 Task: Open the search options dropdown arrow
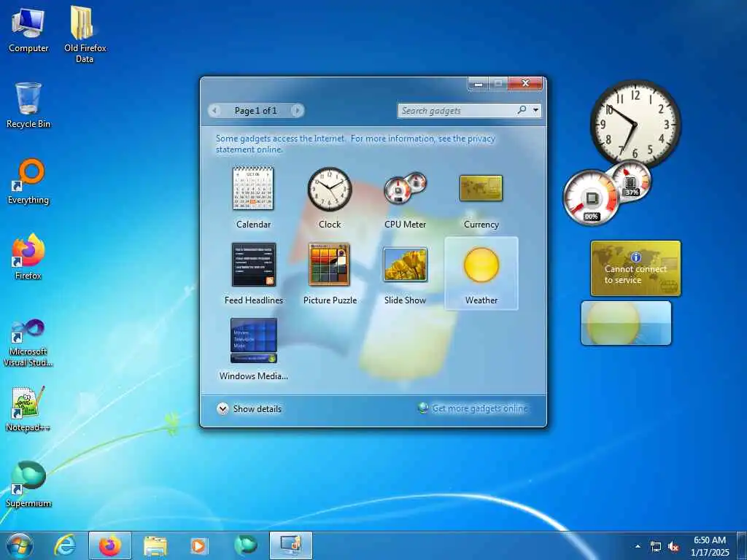point(536,111)
